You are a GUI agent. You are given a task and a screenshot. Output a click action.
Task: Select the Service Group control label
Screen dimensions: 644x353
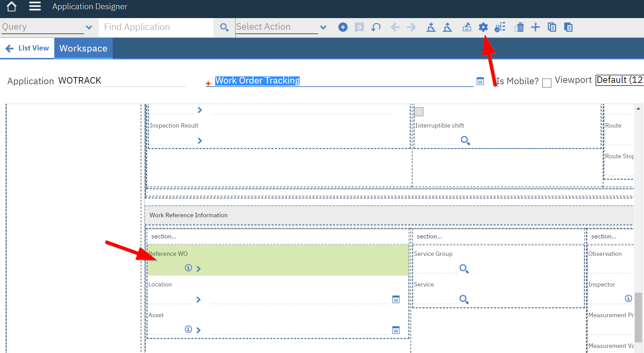click(x=433, y=254)
